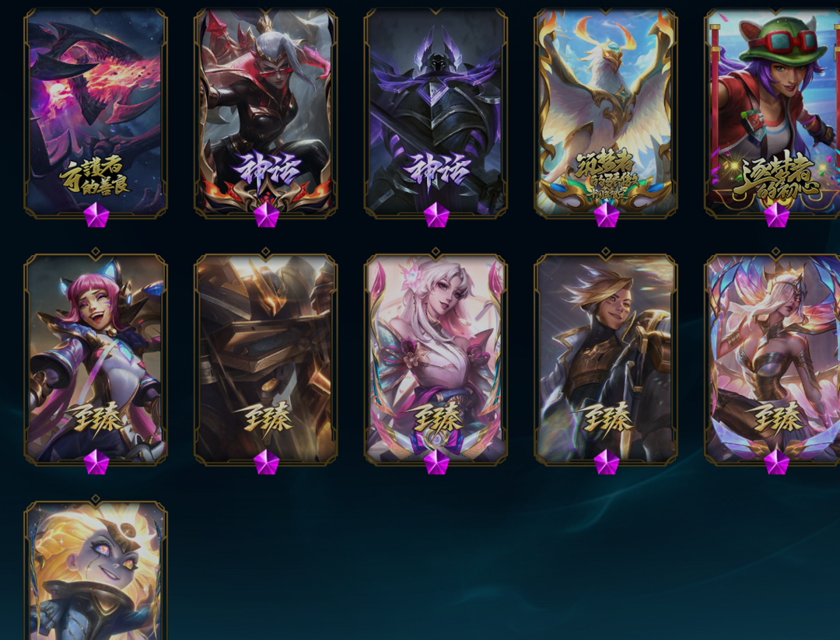Click the purple gem under the blond man card

[x=607, y=462]
